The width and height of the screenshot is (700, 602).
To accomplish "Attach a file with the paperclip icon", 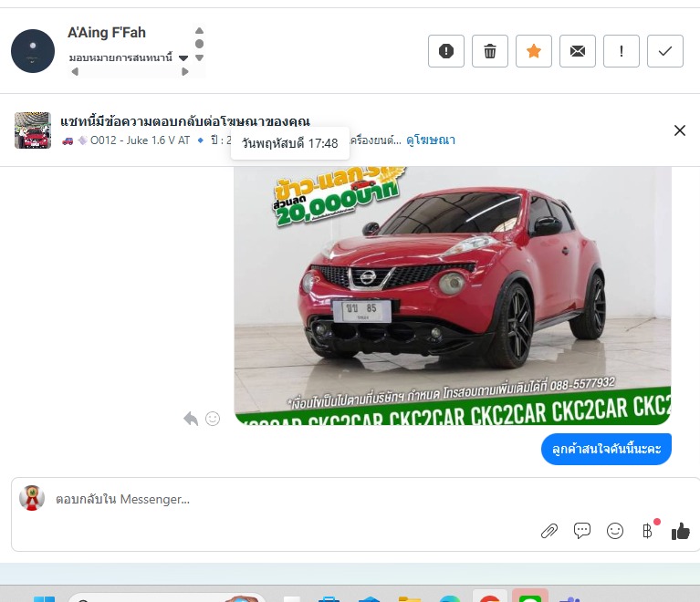I will (549, 531).
